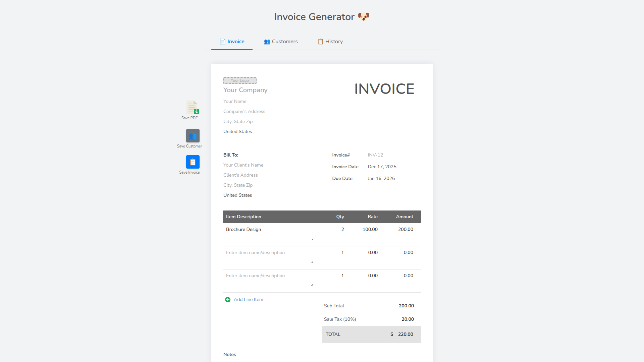The height and width of the screenshot is (362, 644).
Task: Switch to the Customers tab
Action: 281,42
